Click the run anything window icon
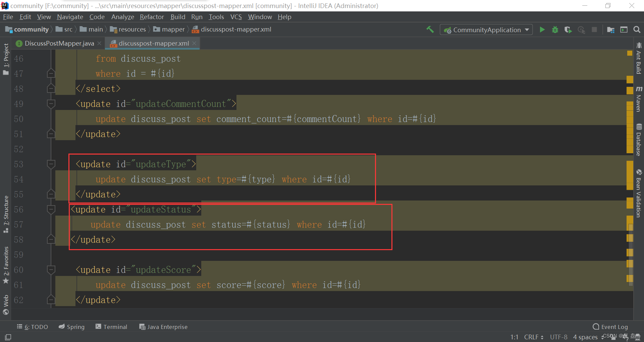 point(624,30)
